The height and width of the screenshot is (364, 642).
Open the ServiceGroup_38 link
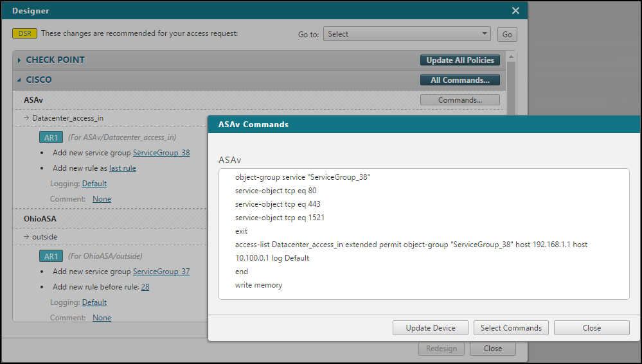point(161,153)
